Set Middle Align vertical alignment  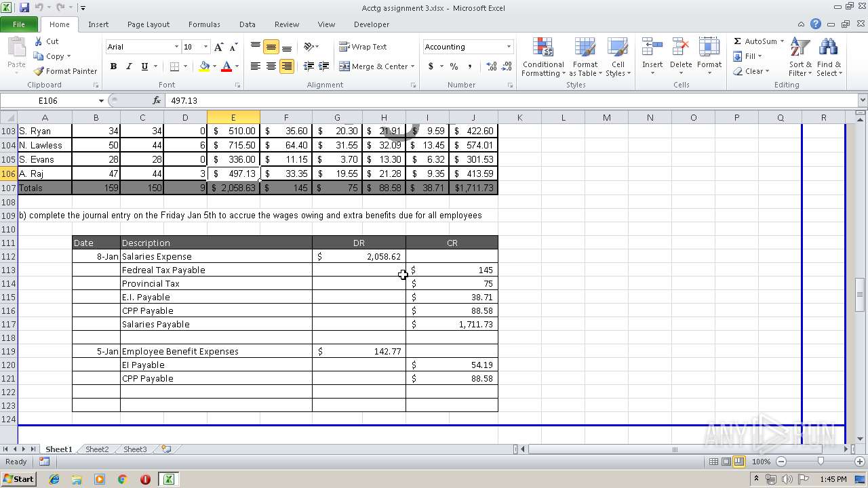[271, 47]
